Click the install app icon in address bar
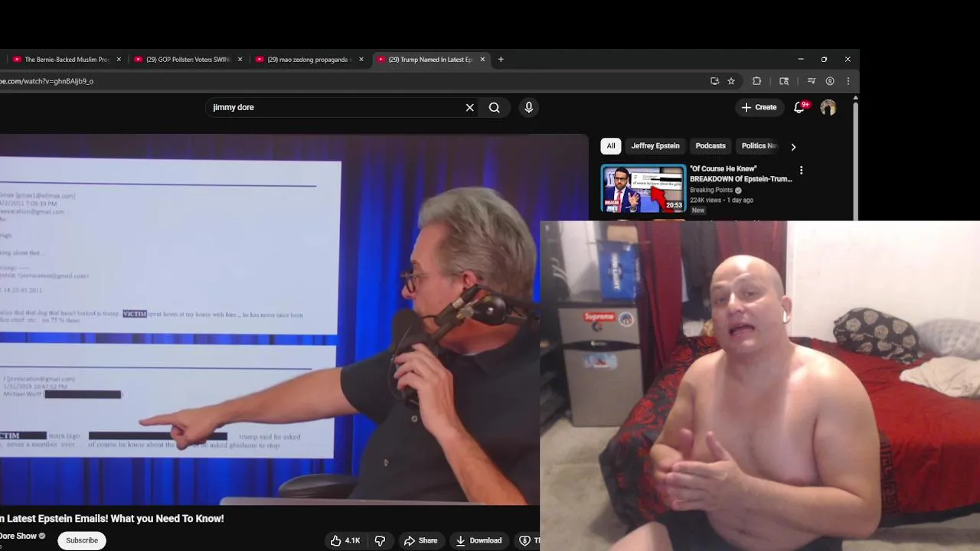 coord(714,81)
